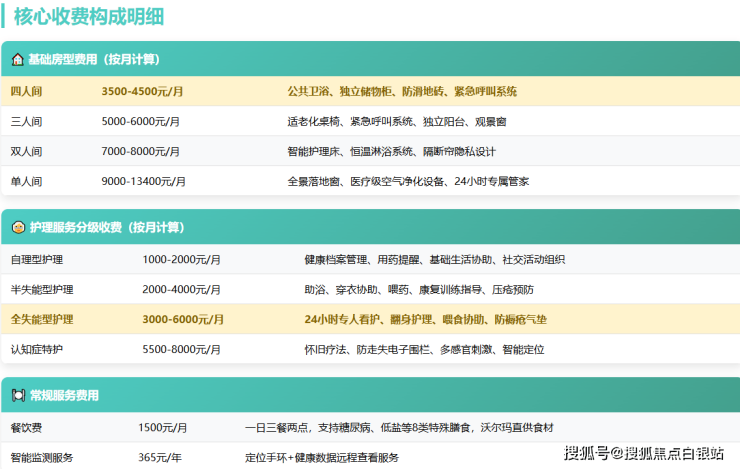Open the 搜狐号@搜狐焦点白银站 watermark link

point(644,453)
